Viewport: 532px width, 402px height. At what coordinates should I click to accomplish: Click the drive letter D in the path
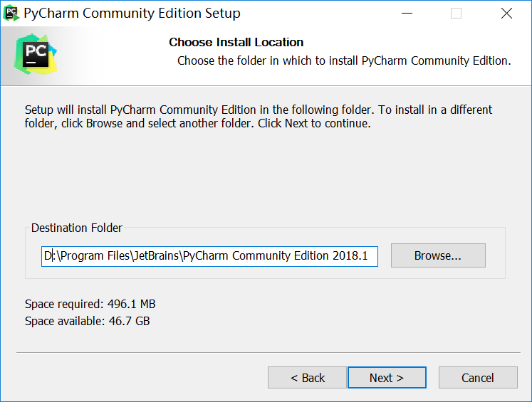pyautogui.click(x=48, y=256)
